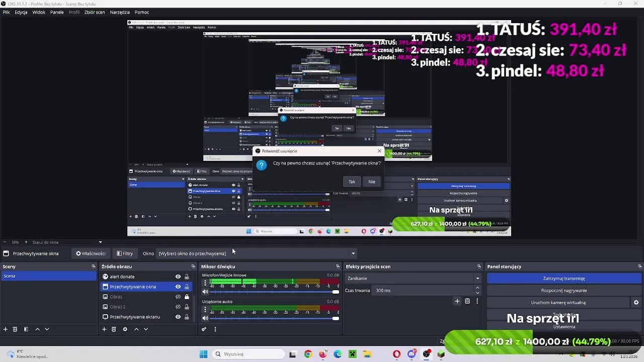Click the Urządzenie audio volume slider
Screen dimensions: 644x362
(x=275, y=318)
